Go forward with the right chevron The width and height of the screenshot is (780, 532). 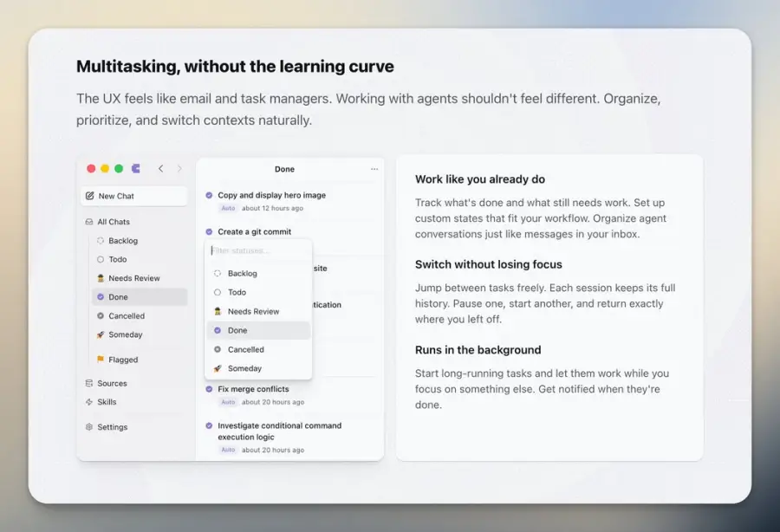tap(179, 169)
